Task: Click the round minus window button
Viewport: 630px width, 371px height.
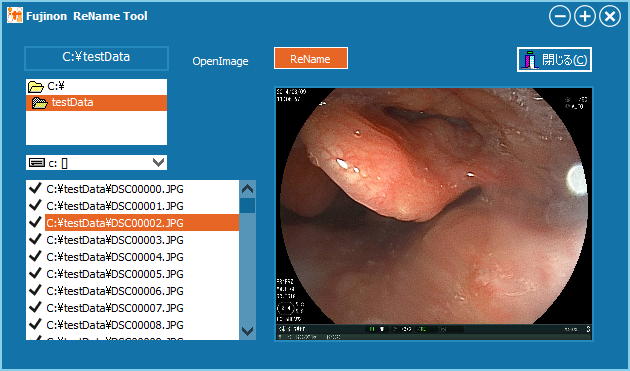Action: 560,16
